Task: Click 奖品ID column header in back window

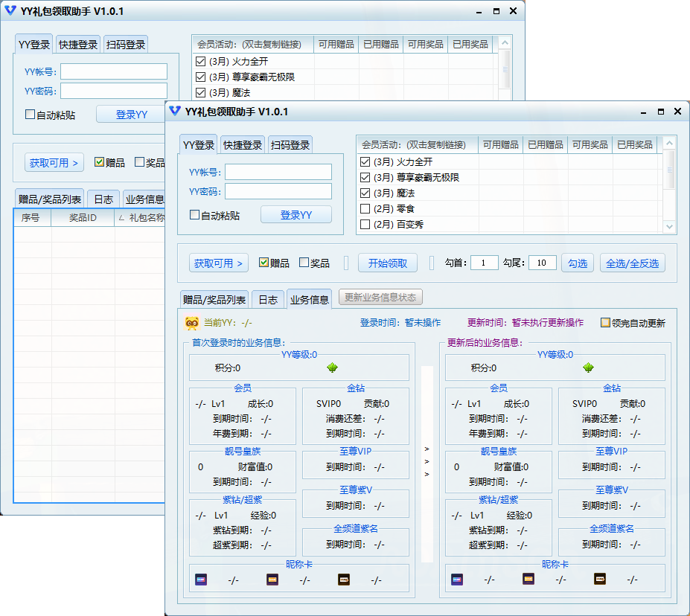Action: coord(83,218)
